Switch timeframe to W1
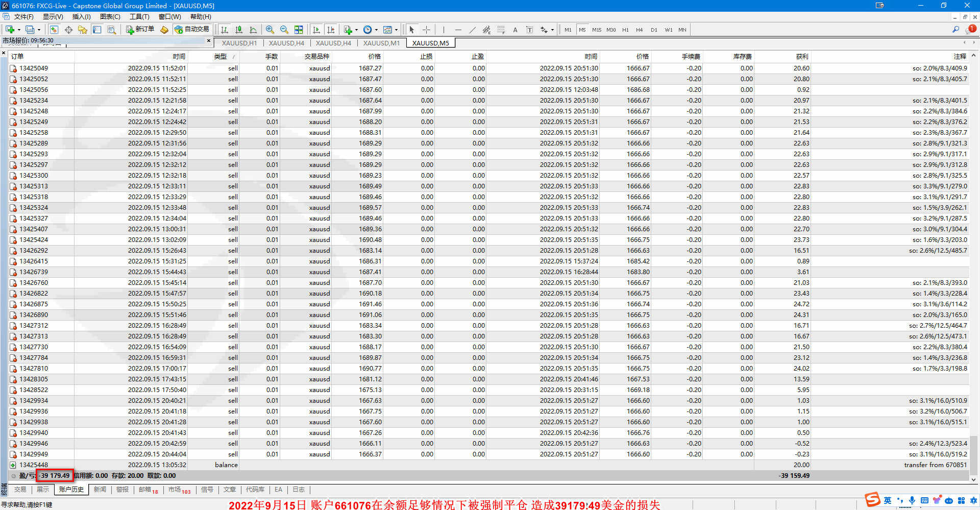Screen dimensions: 980x510 click(x=668, y=30)
